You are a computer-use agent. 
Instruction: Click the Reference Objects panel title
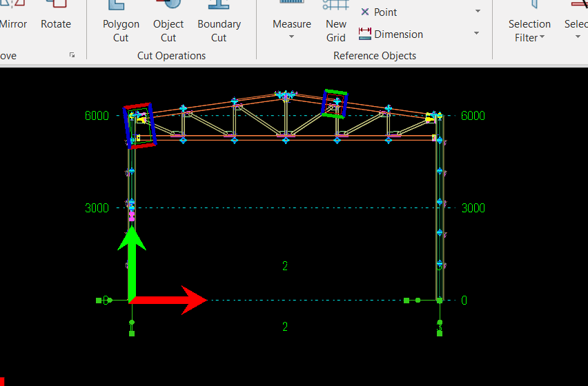pyautogui.click(x=375, y=56)
